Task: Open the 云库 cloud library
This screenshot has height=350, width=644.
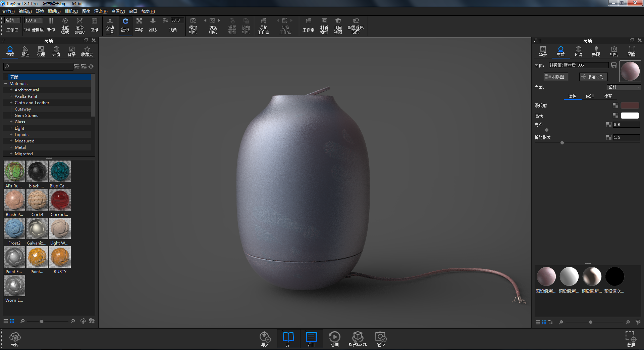Action: tap(15, 339)
